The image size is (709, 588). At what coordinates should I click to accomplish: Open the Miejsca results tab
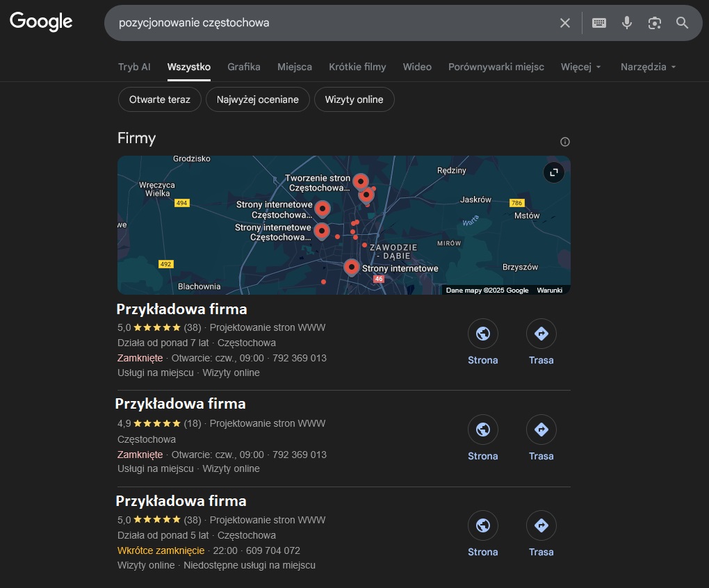point(294,67)
